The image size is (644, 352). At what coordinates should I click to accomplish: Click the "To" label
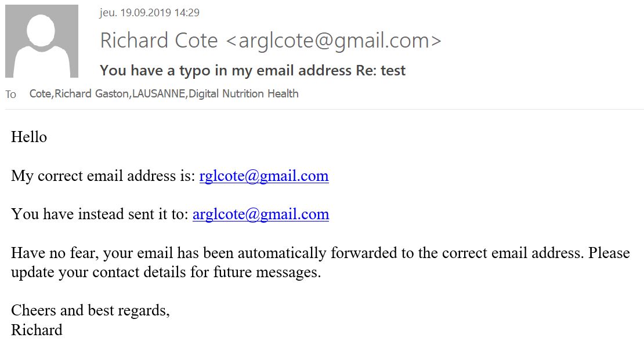pos(10,95)
